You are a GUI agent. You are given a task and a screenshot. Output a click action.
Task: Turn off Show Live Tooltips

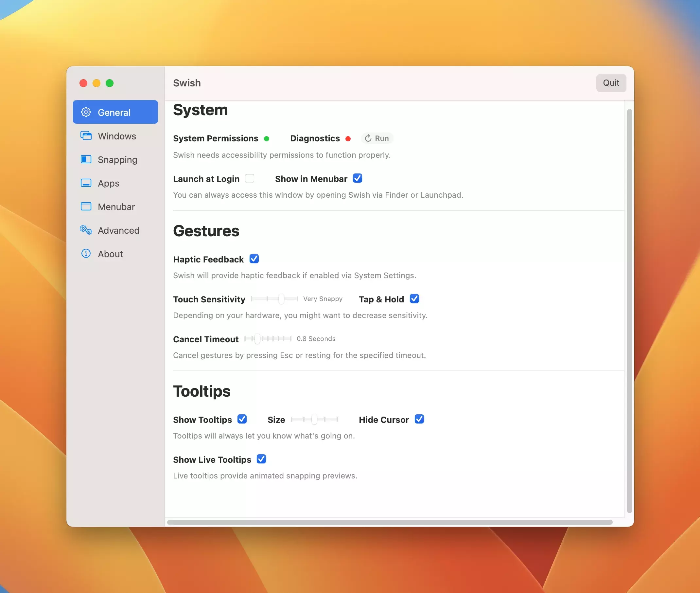point(261,459)
